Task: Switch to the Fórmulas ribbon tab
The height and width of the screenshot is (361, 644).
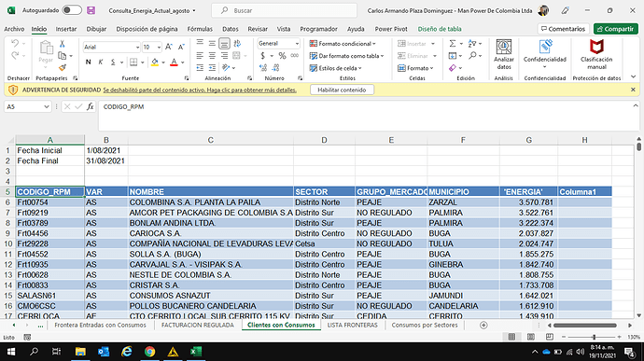Action: pyautogui.click(x=200, y=29)
